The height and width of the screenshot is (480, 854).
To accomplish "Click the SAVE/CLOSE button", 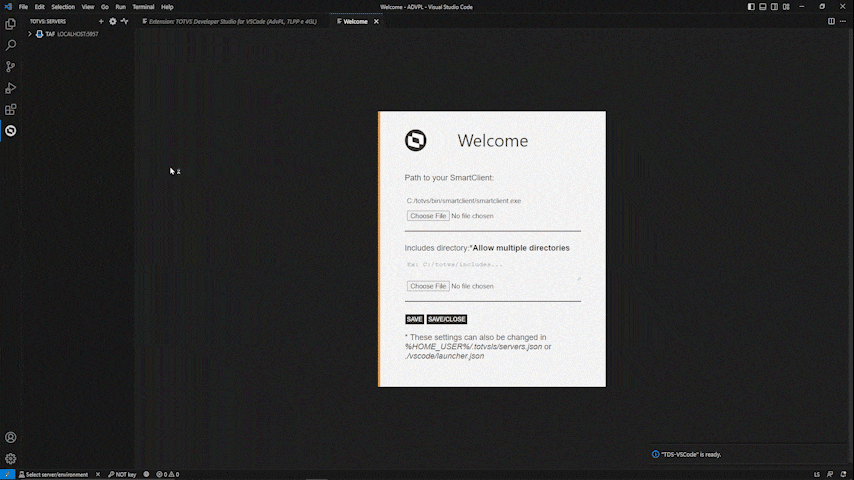I will point(447,319).
